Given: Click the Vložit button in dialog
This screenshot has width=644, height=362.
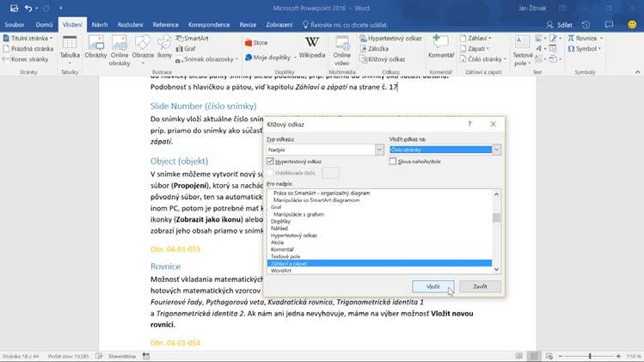Looking at the screenshot, I should coord(432,286).
